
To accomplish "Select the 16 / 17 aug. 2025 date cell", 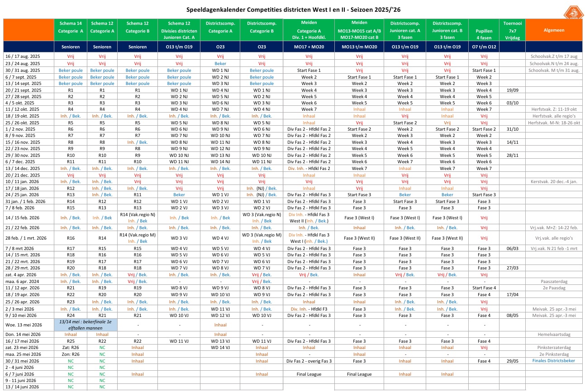I will pyautogui.click(x=29, y=57).
